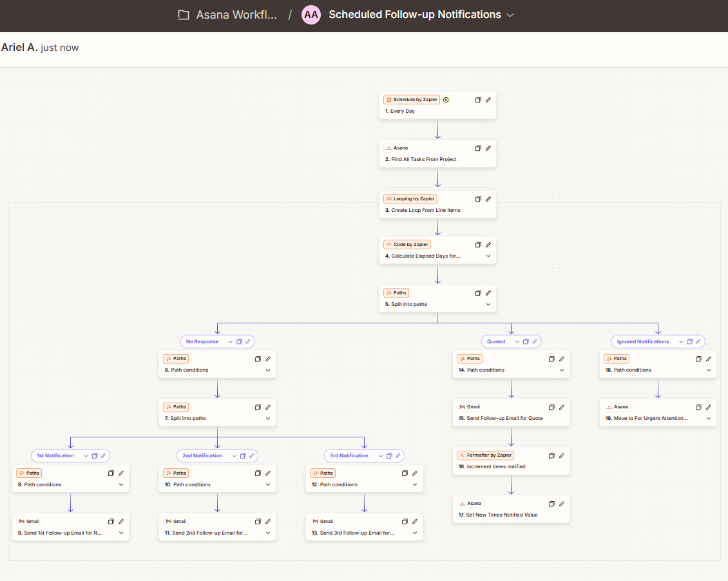Edit "Move to For Urgent Attention" using pencil icon
The width and height of the screenshot is (728, 581).
tap(709, 406)
